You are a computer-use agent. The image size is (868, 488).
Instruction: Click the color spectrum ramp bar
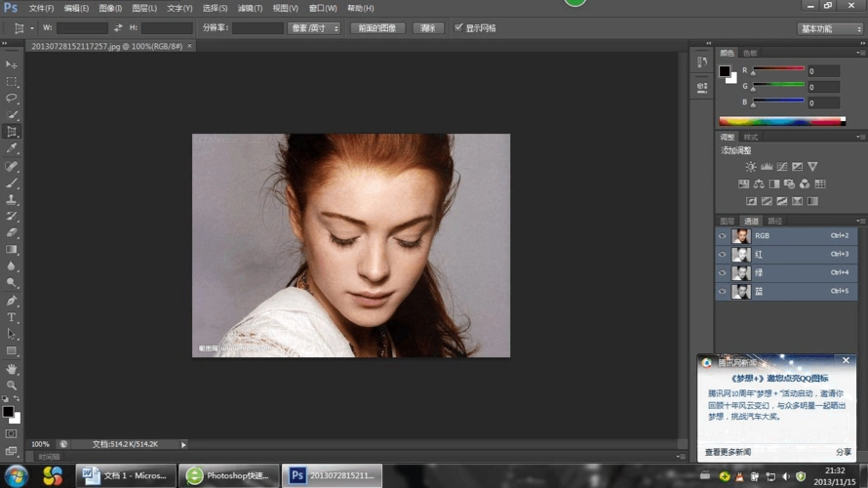point(782,121)
